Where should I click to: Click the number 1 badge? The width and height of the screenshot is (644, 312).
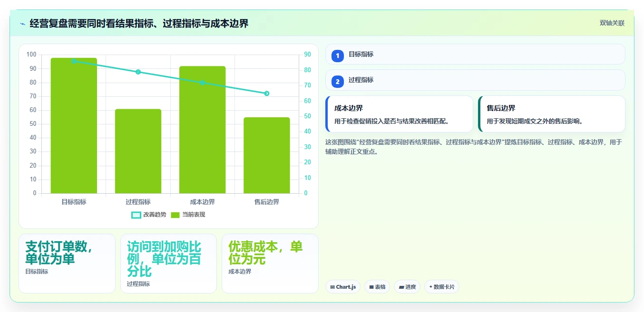[x=338, y=56]
